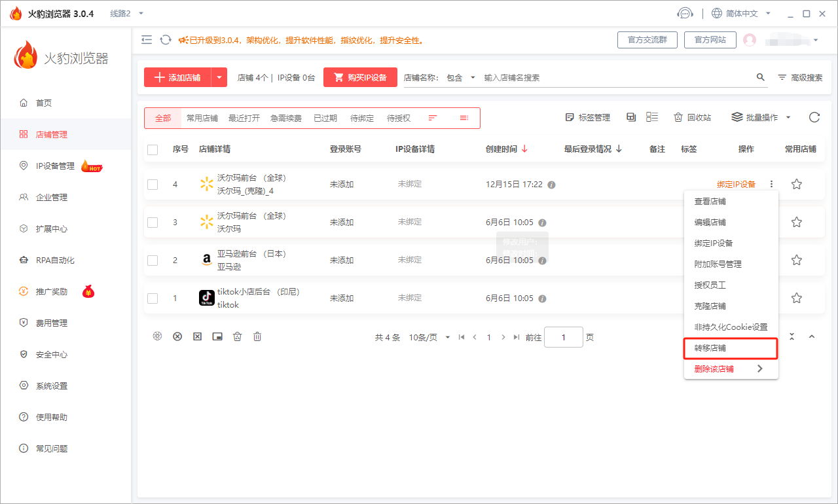Screen dimensions: 838x504
Task: Switch to card view layout
Action: 630,117
